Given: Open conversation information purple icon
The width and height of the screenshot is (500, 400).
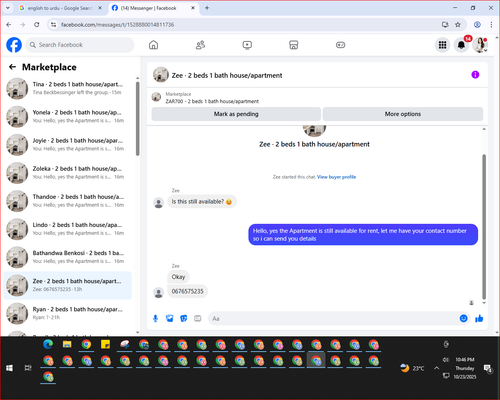Looking at the screenshot, I should tap(475, 75).
